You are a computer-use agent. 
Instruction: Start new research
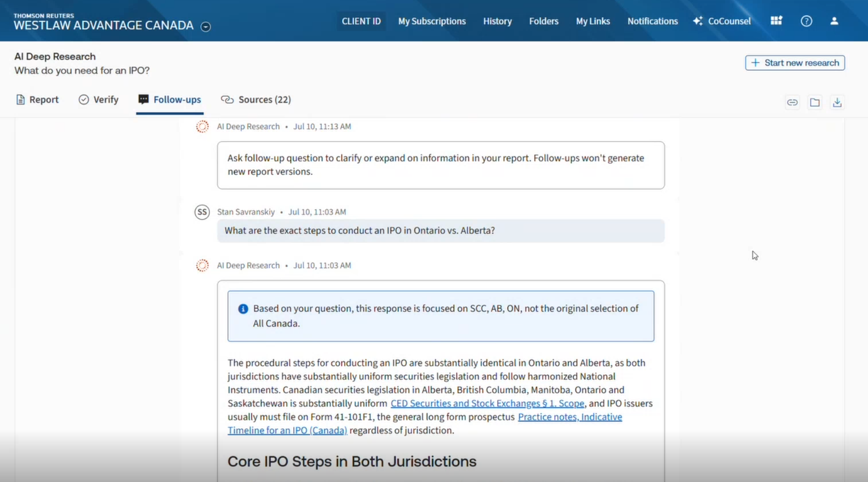[795, 63]
